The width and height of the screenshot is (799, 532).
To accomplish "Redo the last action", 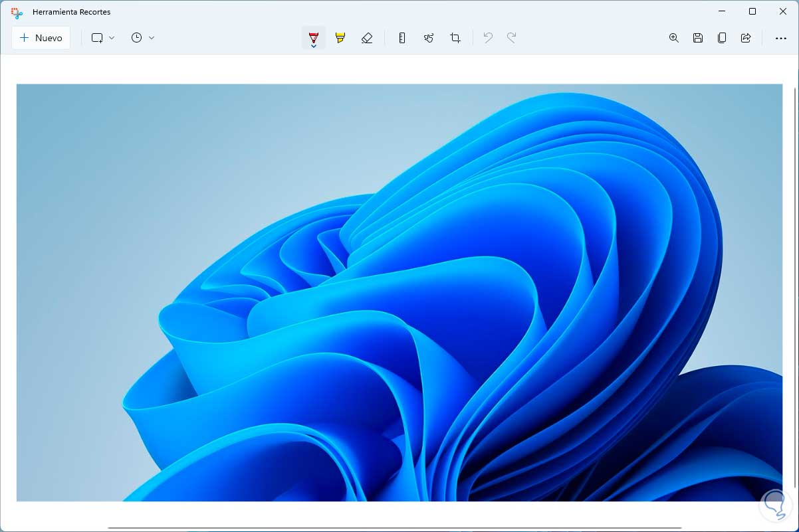I will click(512, 38).
